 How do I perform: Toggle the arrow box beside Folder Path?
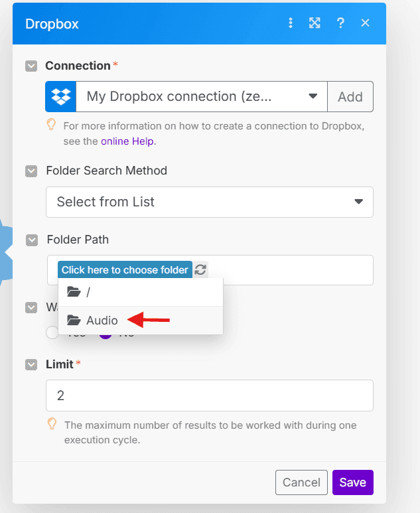pyautogui.click(x=31, y=240)
